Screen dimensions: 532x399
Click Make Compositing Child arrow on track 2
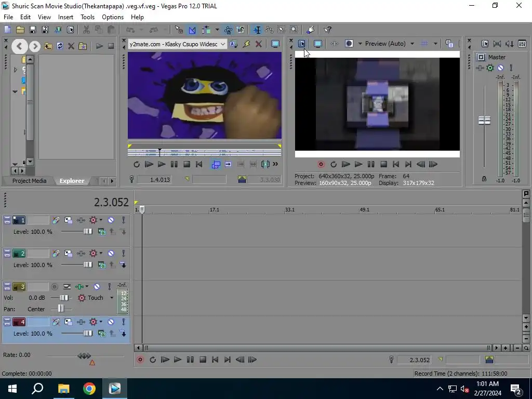pos(123,265)
